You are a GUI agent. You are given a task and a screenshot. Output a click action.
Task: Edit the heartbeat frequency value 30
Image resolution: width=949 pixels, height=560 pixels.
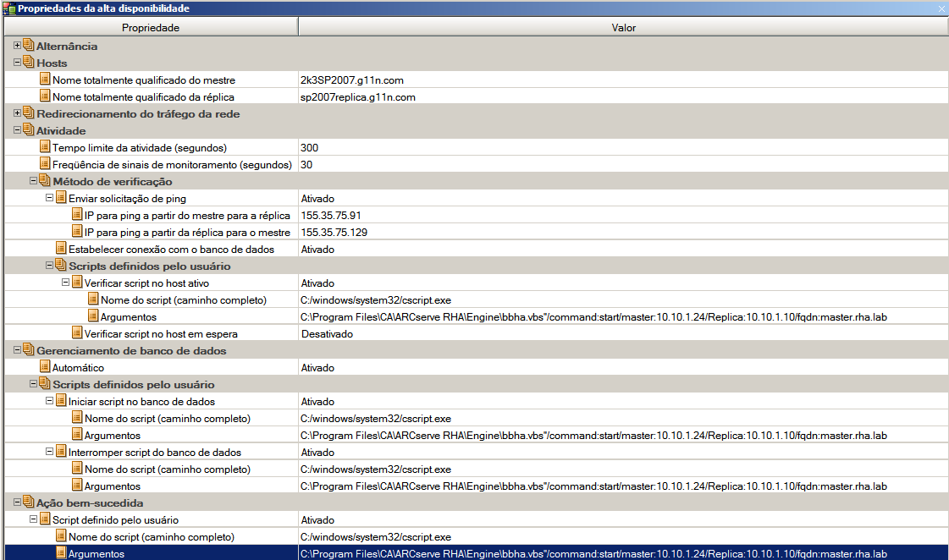pos(306,164)
